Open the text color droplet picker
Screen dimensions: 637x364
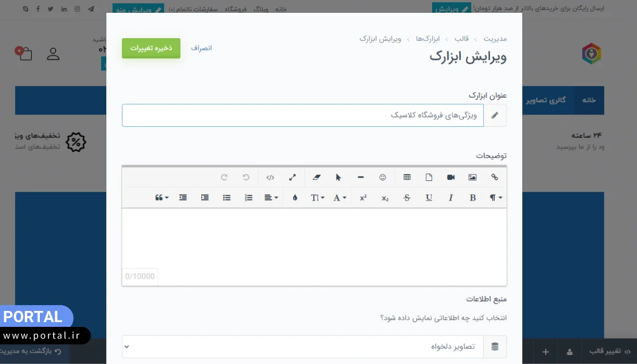[295, 197]
